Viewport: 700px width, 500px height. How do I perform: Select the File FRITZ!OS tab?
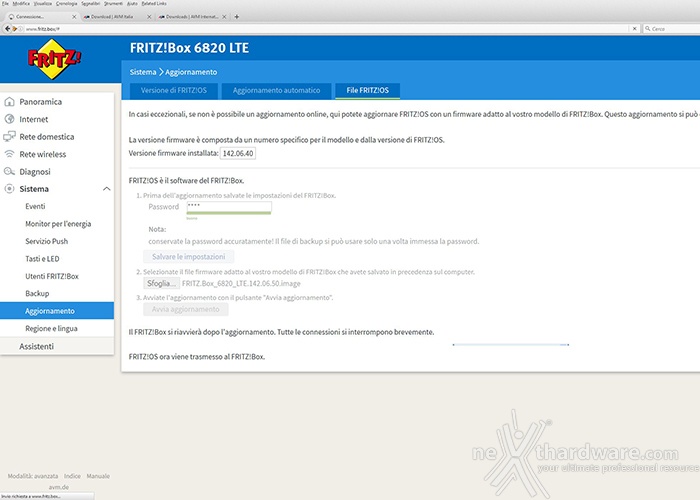(367, 91)
